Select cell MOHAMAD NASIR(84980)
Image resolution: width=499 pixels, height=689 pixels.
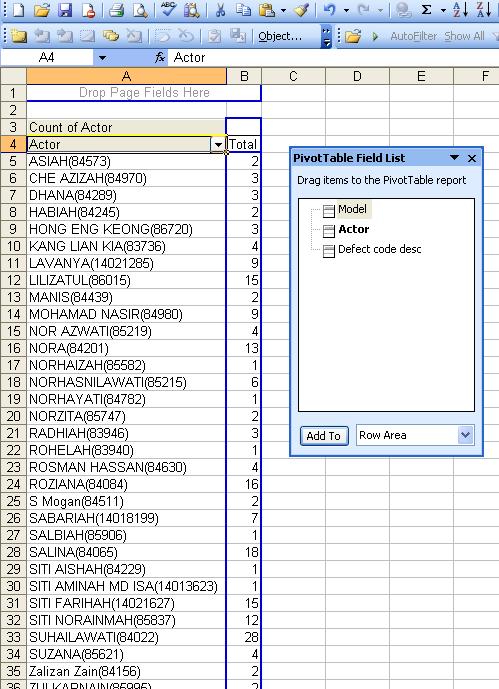[127, 314]
